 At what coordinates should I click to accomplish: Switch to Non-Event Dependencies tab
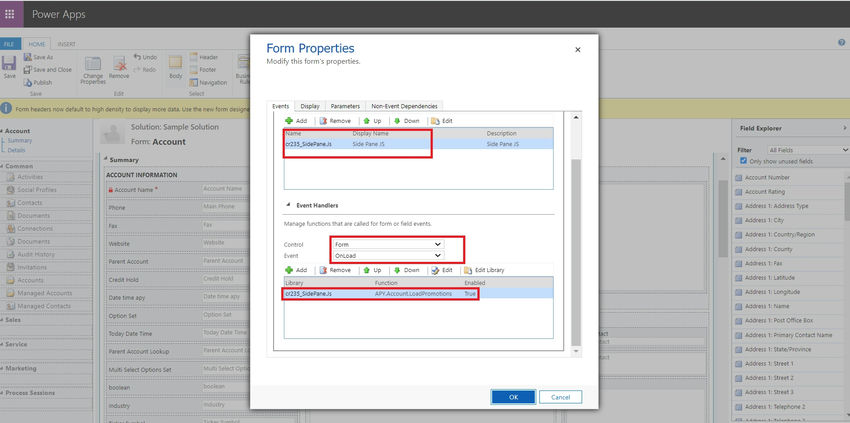point(405,106)
